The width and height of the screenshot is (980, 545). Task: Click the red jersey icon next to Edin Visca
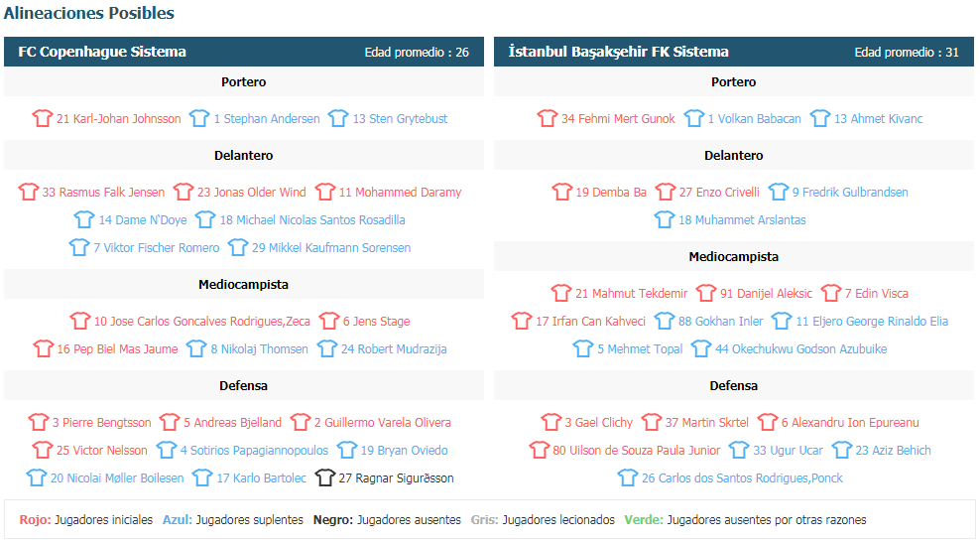tap(831, 293)
